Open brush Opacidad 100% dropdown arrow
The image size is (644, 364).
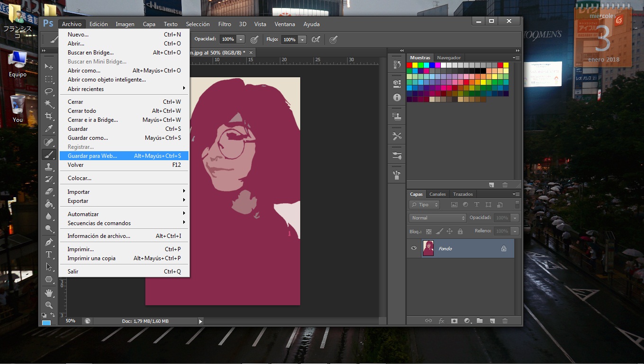pyautogui.click(x=241, y=39)
